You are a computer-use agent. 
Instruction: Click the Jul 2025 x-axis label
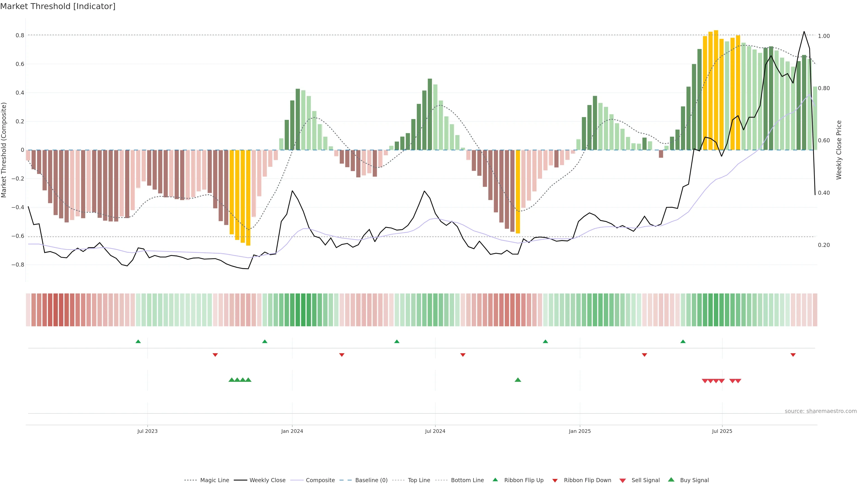(722, 431)
